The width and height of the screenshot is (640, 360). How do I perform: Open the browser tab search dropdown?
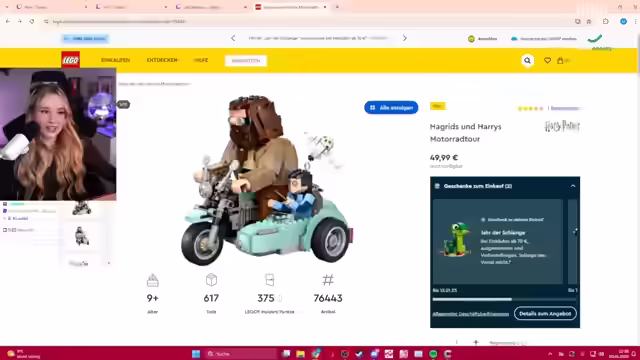click(7, 7)
